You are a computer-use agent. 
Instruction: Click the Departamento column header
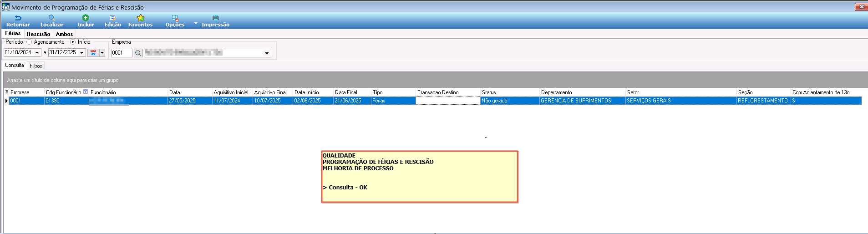click(x=583, y=92)
